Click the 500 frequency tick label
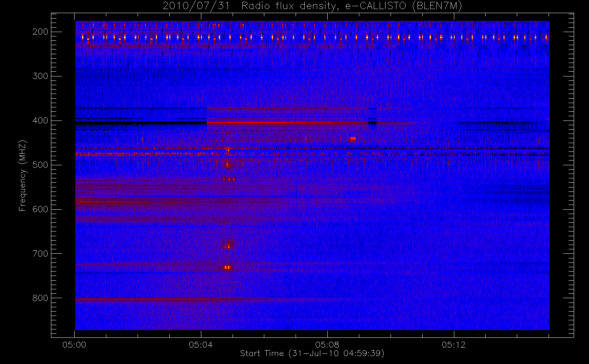This screenshot has height=364, width=589. click(40, 165)
